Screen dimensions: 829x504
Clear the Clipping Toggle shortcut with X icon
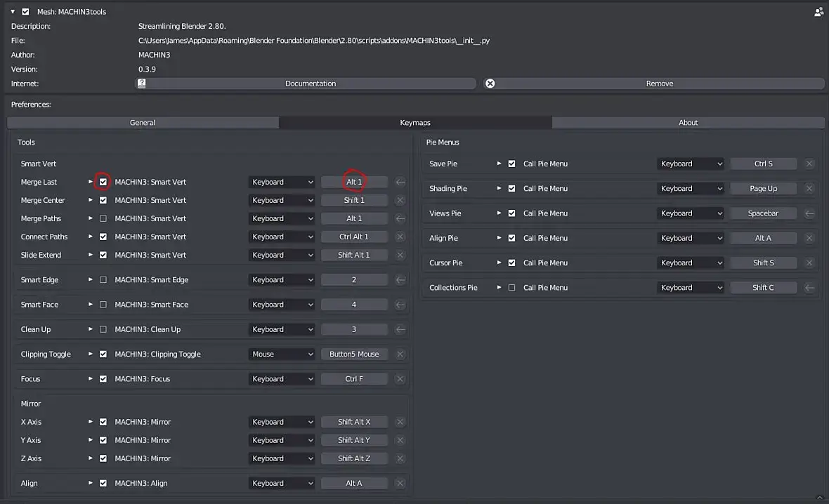click(x=400, y=354)
